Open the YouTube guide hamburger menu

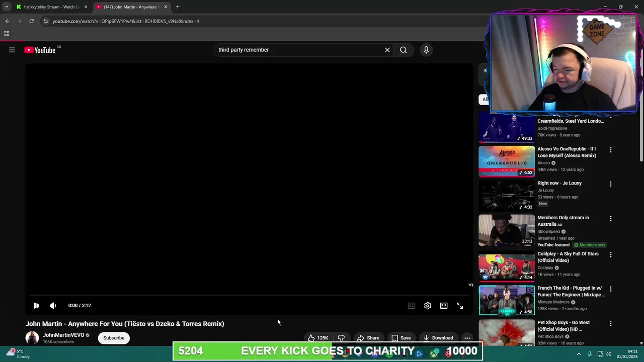coord(12,50)
